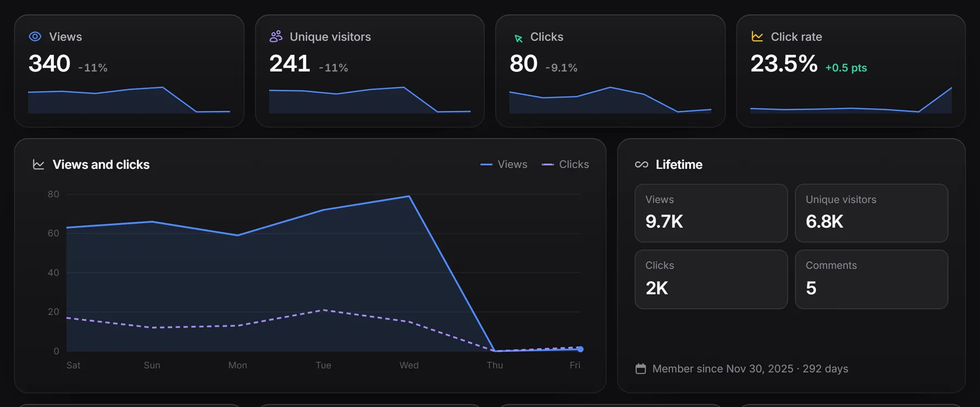Screen dimensions: 980x407
Task: Click the Member since Nov 30, 2025 text
Action: [723, 369]
